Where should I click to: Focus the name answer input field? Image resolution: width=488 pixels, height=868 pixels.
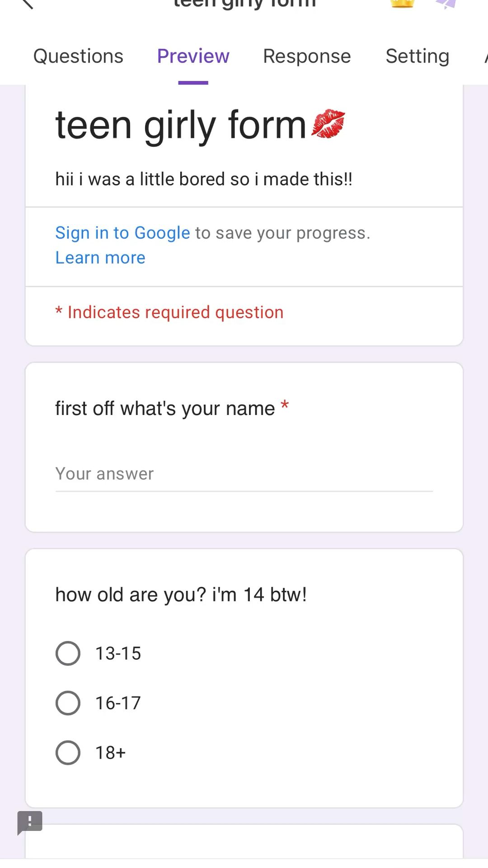tap(244, 474)
